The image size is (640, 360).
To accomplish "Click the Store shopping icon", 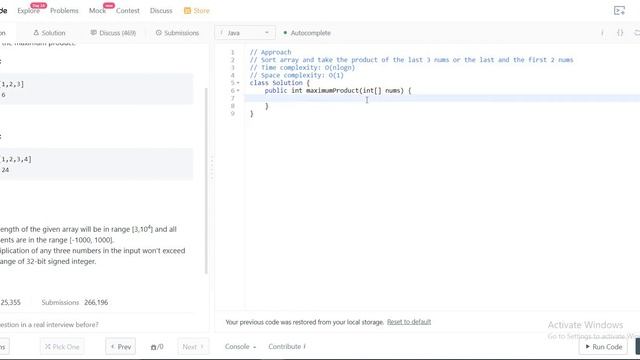I will tap(187, 11).
